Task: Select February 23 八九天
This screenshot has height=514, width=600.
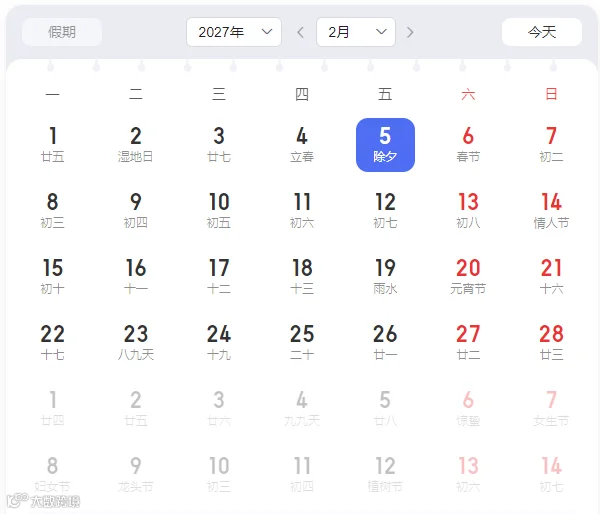Action: 135,343
